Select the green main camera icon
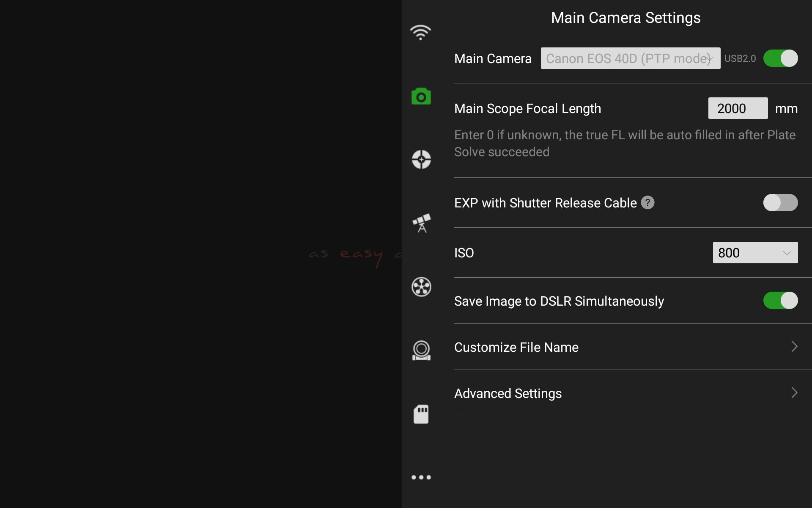The width and height of the screenshot is (812, 508). pyautogui.click(x=421, y=97)
